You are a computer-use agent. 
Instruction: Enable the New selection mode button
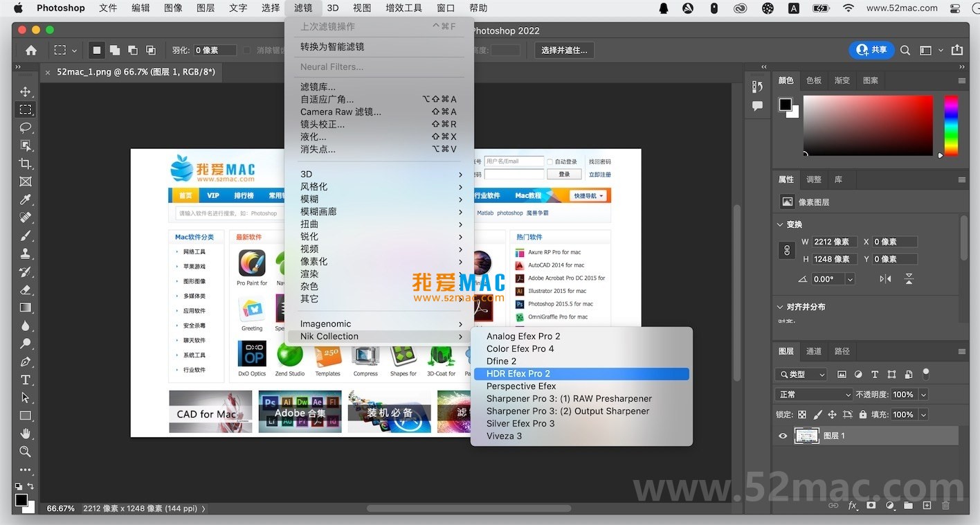[x=96, y=50]
